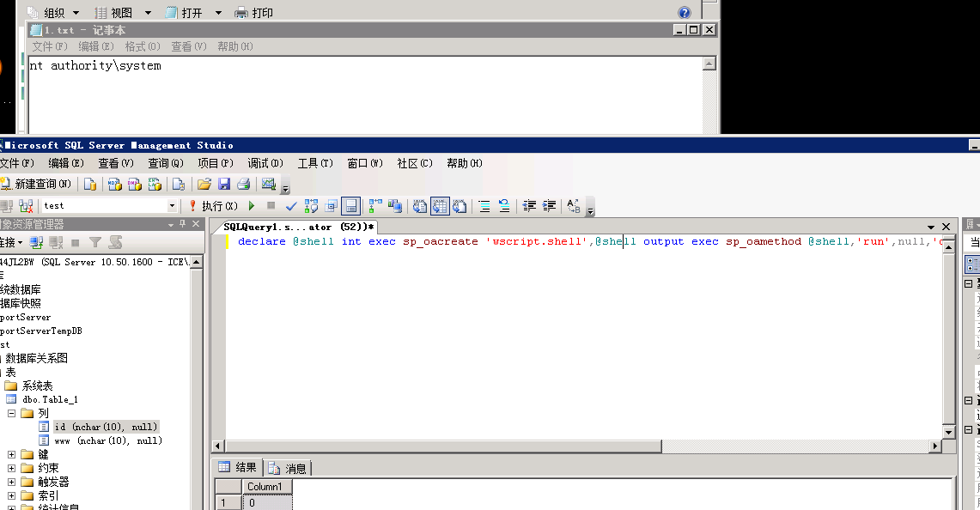This screenshot has width=980, height=510.
Task: Click the 新建查询 (New Query) toolbar button
Action: [x=36, y=184]
